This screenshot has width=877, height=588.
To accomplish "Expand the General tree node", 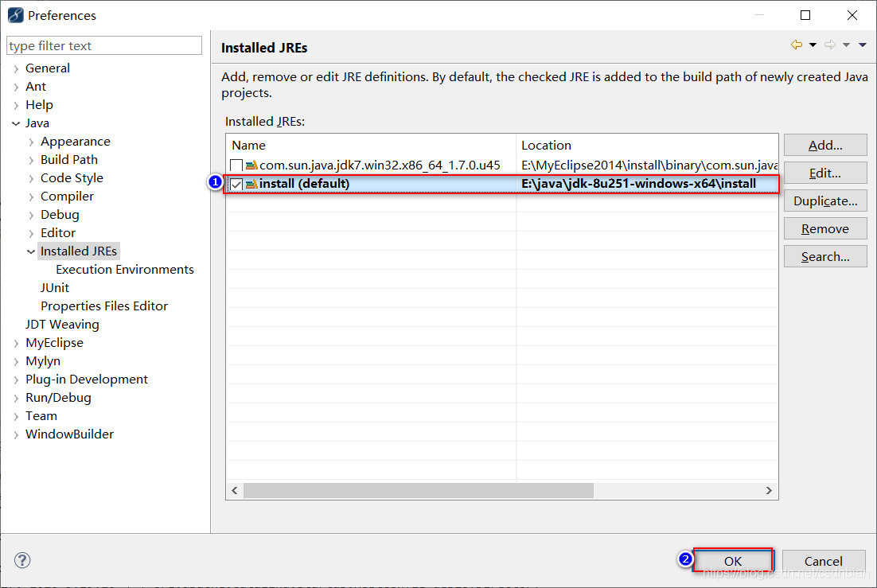I will point(16,68).
